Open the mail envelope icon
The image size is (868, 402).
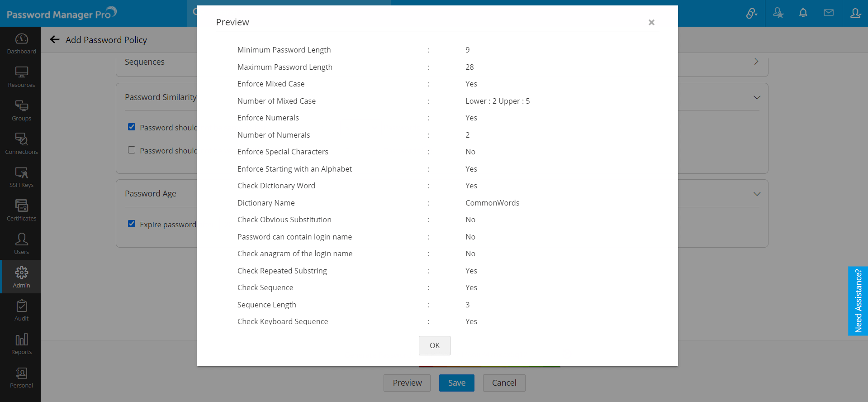pos(828,13)
